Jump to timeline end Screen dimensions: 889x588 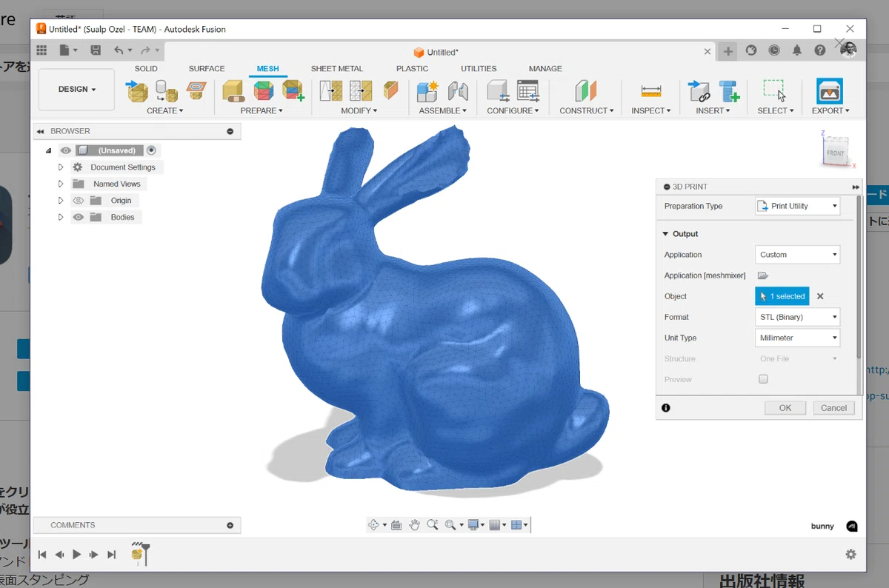[111, 555]
